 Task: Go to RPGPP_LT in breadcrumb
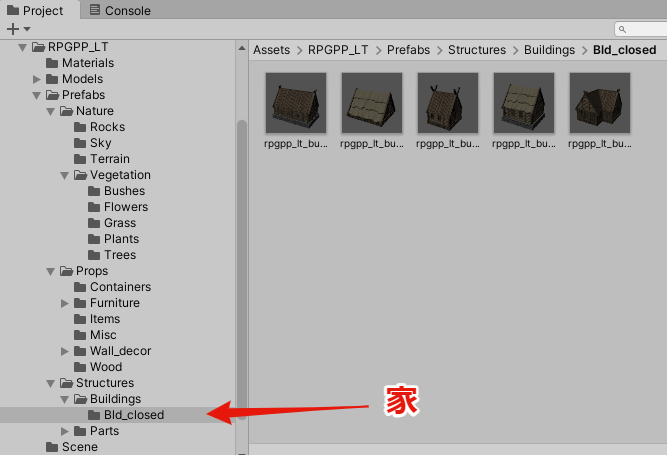(338, 50)
